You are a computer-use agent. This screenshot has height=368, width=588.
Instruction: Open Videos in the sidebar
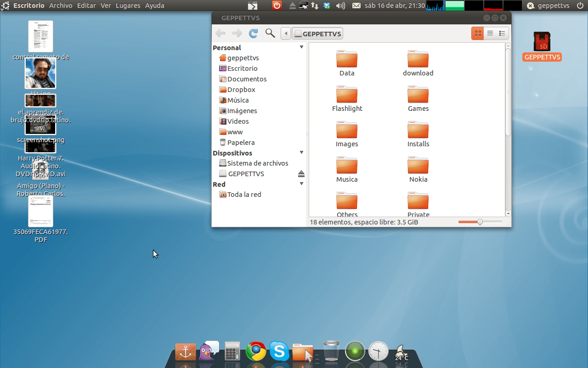pos(234,121)
